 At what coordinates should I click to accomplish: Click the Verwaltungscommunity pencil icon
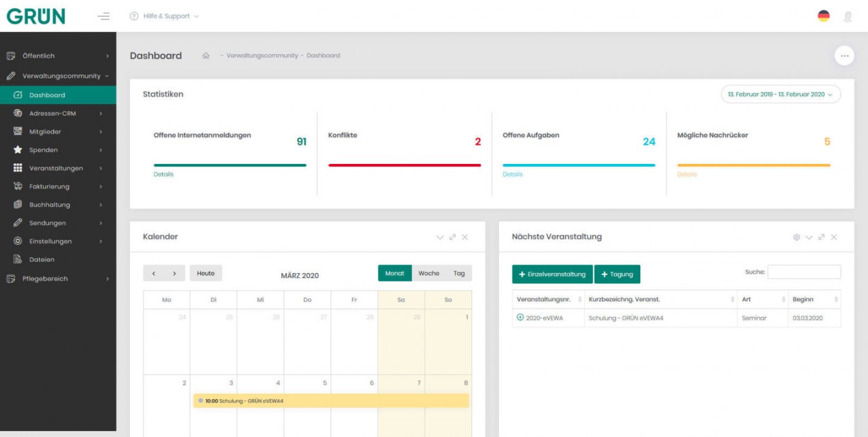pyautogui.click(x=10, y=76)
